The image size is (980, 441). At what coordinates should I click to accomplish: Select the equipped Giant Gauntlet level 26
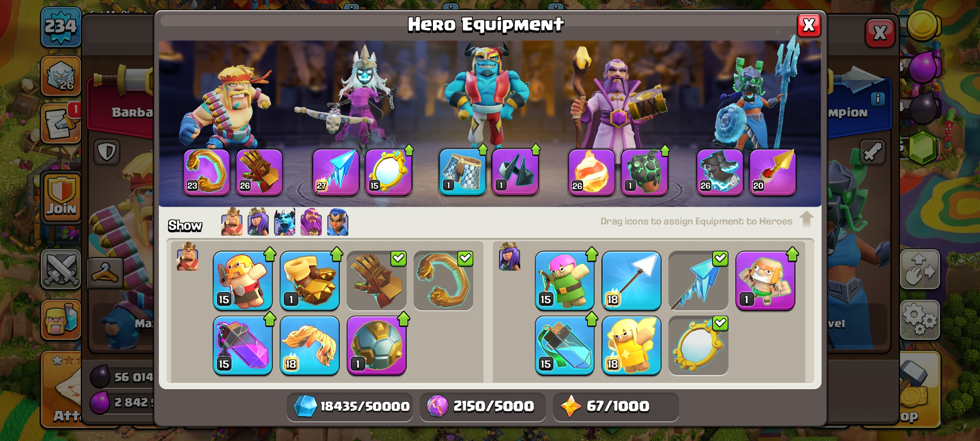[x=259, y=172]
